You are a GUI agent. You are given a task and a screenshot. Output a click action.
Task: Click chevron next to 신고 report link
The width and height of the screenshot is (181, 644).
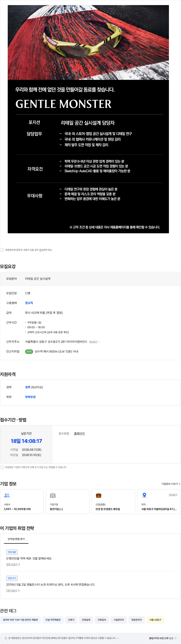pyautogui.click(x=176, y=638)
